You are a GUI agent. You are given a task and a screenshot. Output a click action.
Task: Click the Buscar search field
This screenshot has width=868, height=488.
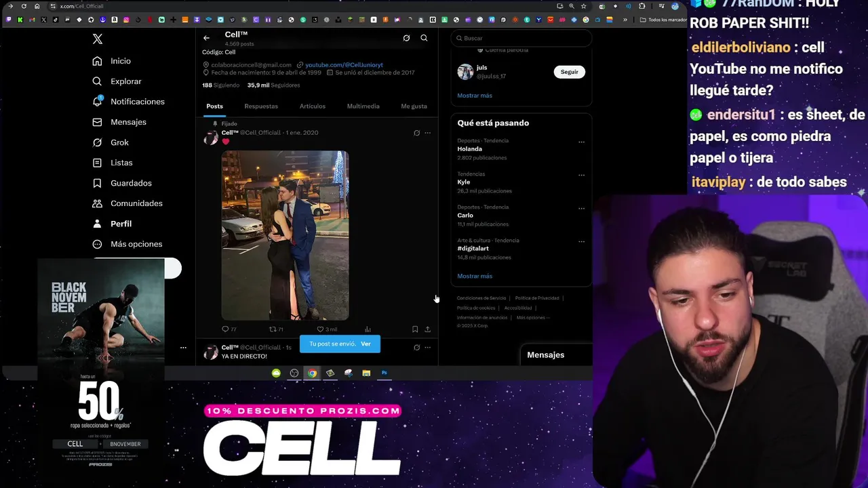[521, 39]
